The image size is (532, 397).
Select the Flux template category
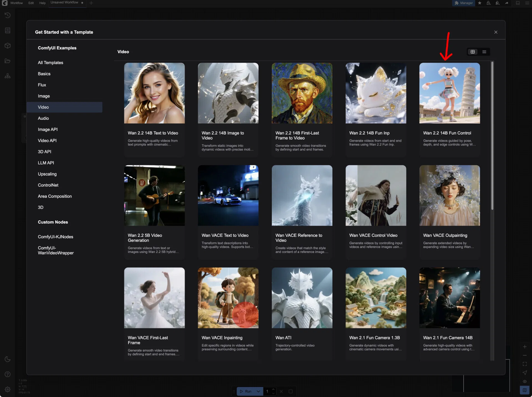42,85
